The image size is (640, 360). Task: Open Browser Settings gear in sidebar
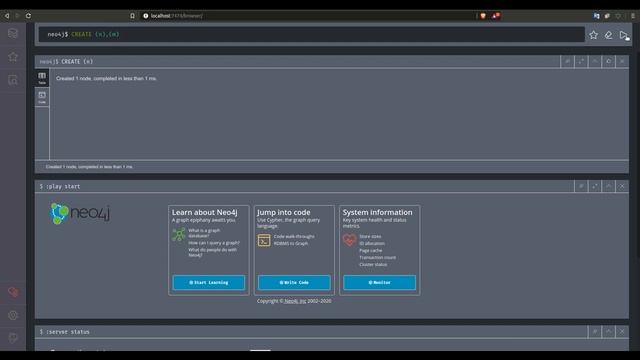point(13,315)
